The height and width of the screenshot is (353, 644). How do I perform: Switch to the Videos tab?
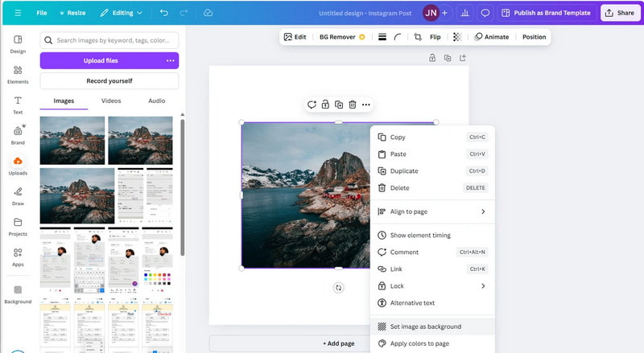click(111, 101)
